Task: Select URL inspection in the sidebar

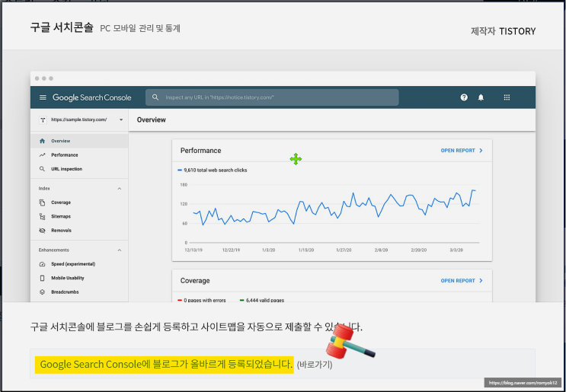Action: pyautogui.click(x=79, y=169)
